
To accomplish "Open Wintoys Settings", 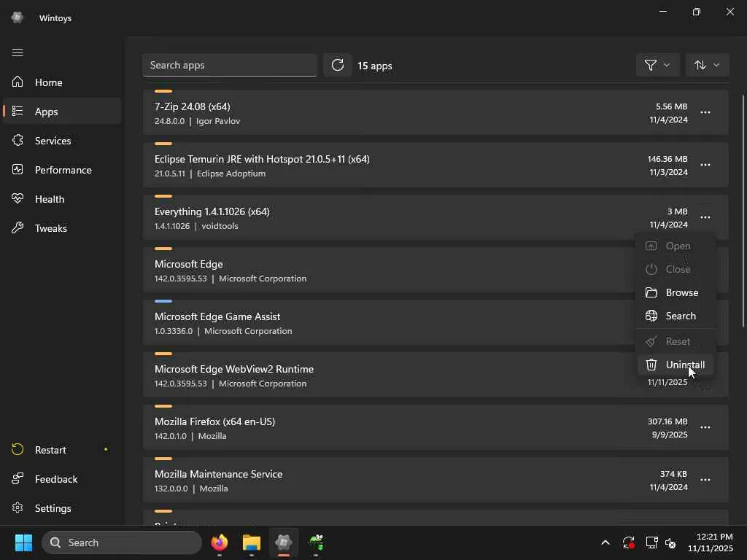I will [62, 508].
